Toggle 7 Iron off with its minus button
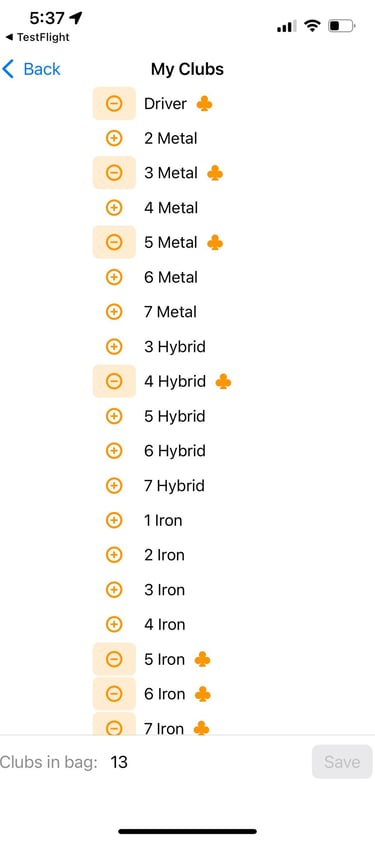 click(x=114, y=724)
